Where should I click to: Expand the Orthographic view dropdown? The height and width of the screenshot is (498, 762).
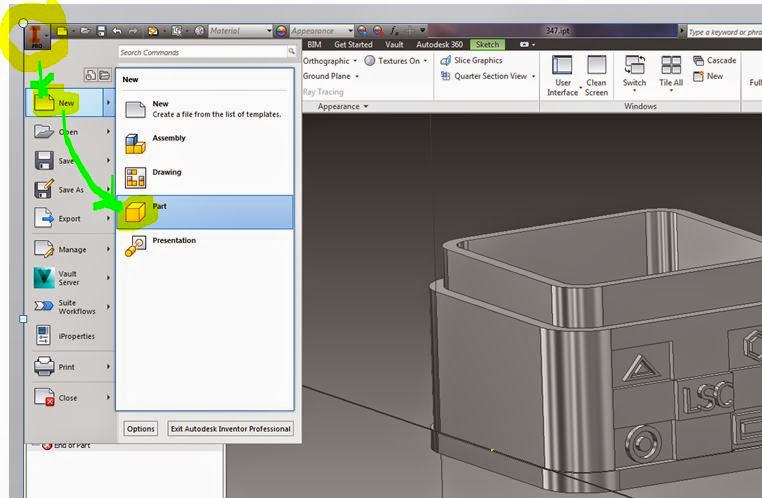pyautogui.click(x=355, y=61)
